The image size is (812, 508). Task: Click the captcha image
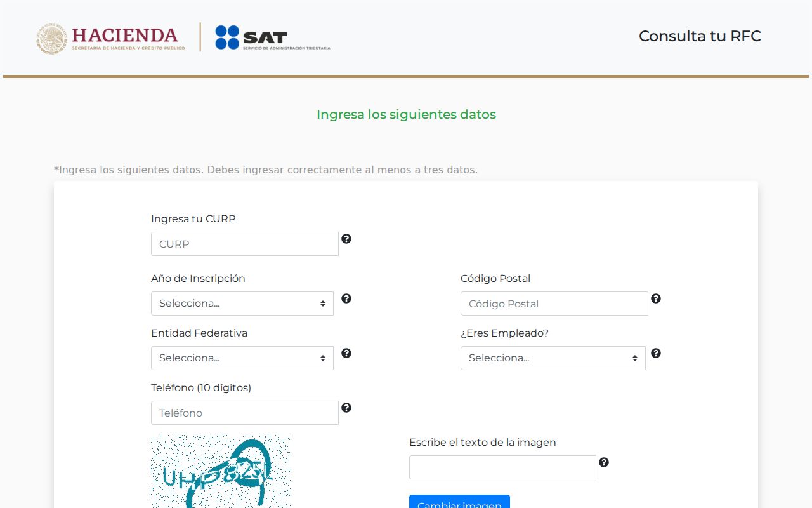pyautogui.click(x=221, y=471)
